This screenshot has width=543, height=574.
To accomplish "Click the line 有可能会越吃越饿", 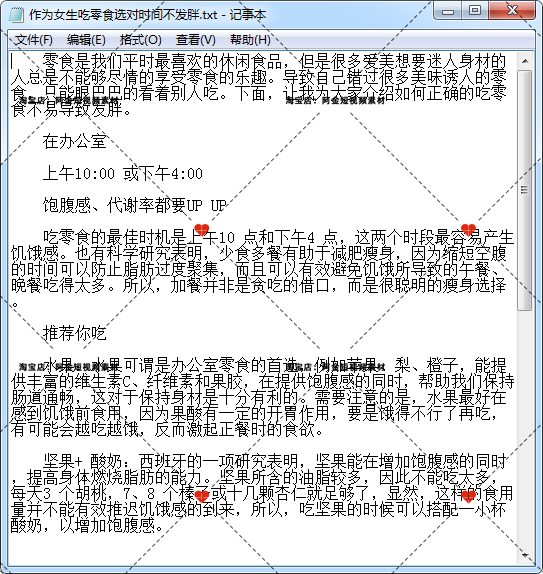I will 167,429.
